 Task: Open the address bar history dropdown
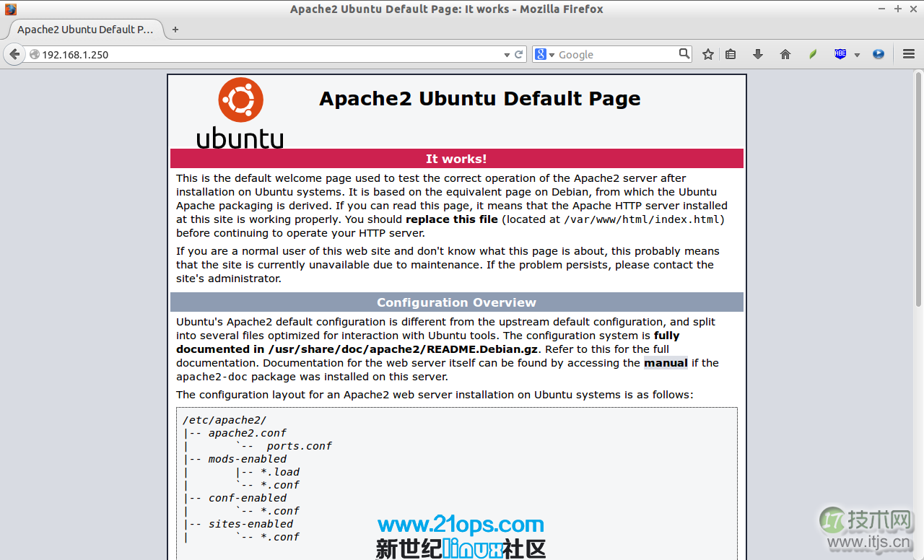pos(506,54)
